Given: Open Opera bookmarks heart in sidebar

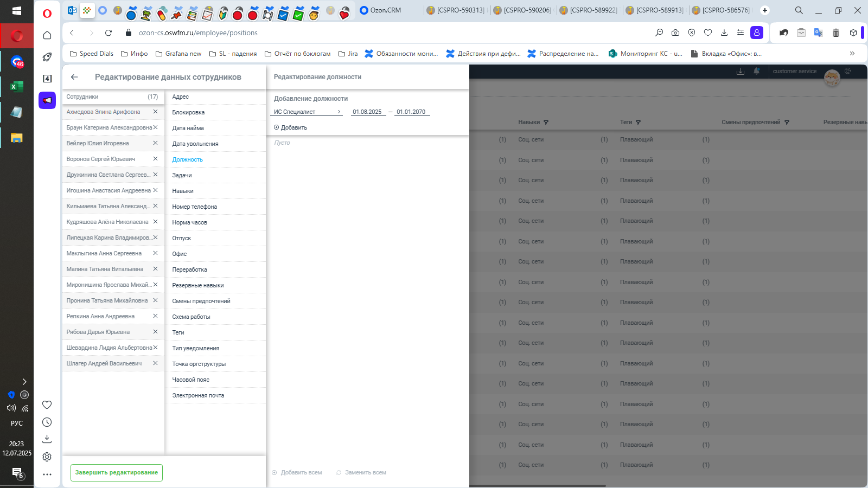Looking at the screenshot, I should tap(47, 405).
